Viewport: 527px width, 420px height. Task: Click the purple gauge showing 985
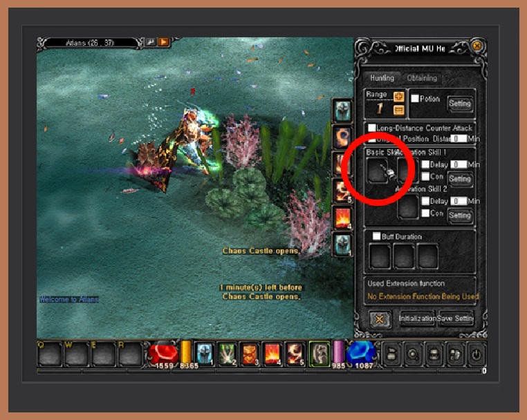[x=338, y=354]
